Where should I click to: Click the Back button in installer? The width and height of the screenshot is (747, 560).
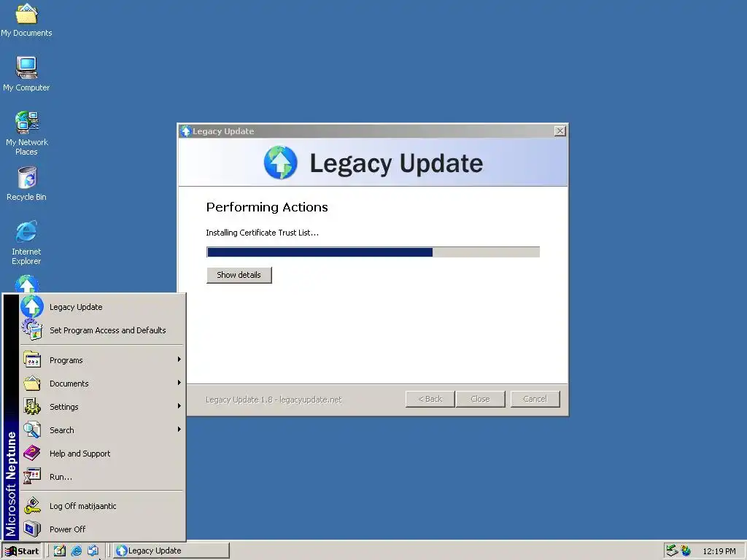[430, 399]
